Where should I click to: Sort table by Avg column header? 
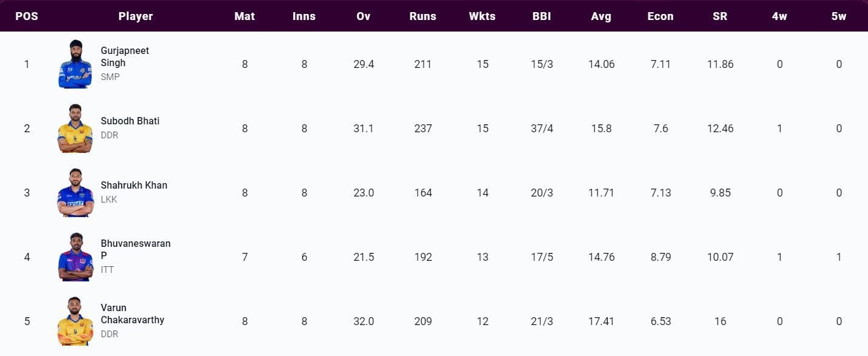click(601, 16)
